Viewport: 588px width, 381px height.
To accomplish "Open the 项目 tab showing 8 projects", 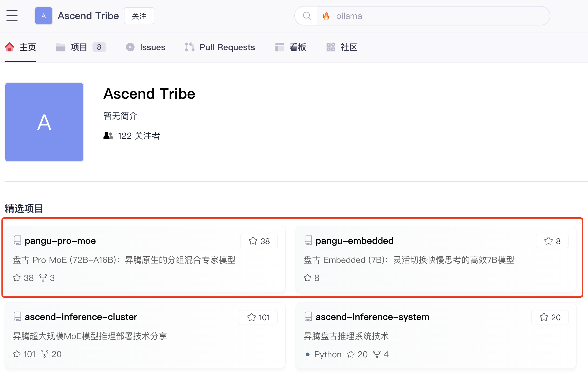I will [79, 47].
